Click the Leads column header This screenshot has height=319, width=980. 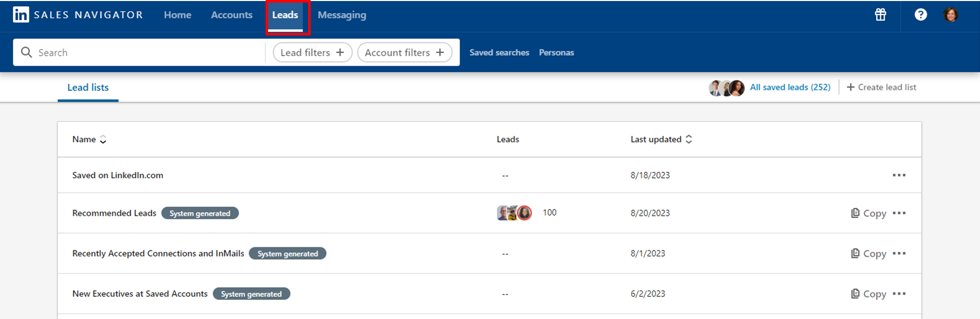click(x=508, y=140)
